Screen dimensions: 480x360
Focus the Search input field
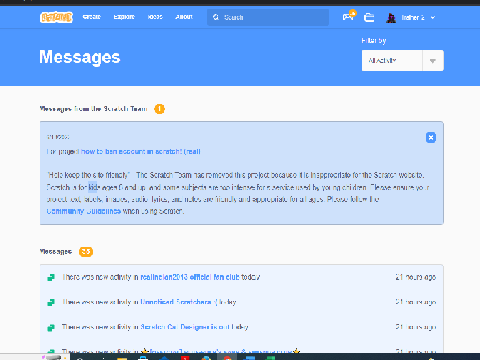pyautogui.click(x=268, y=17)
